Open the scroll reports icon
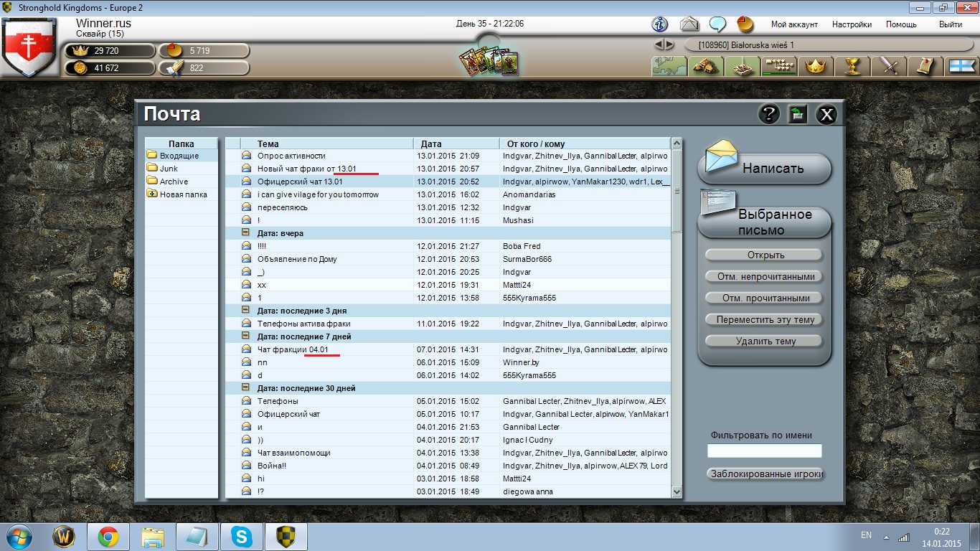 pos(926,66)
